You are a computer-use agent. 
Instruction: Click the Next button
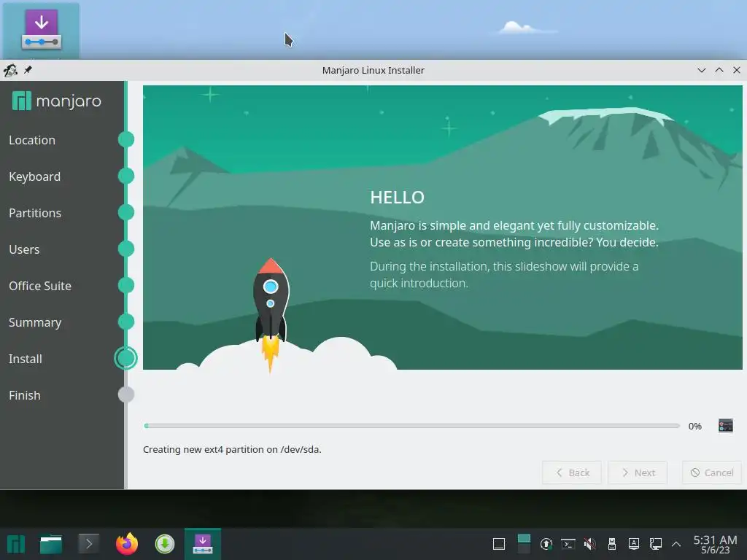click(x=638, y=472)
